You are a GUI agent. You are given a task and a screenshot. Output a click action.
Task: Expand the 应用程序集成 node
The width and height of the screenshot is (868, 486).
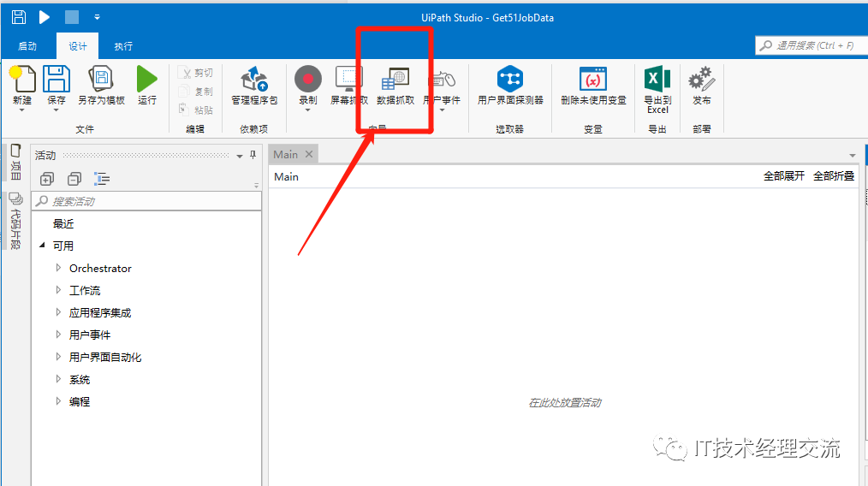pos(58,312)
